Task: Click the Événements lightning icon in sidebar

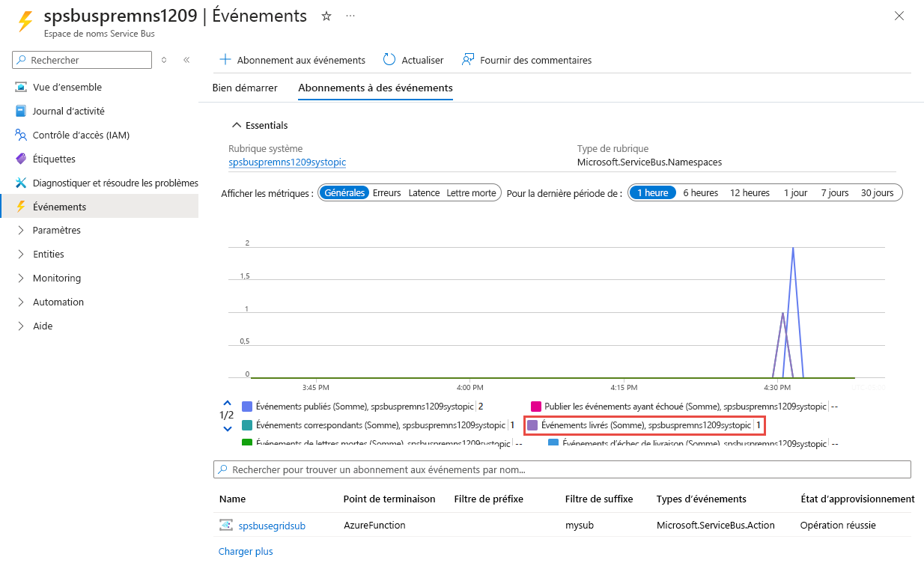Action: pos(20,207)
